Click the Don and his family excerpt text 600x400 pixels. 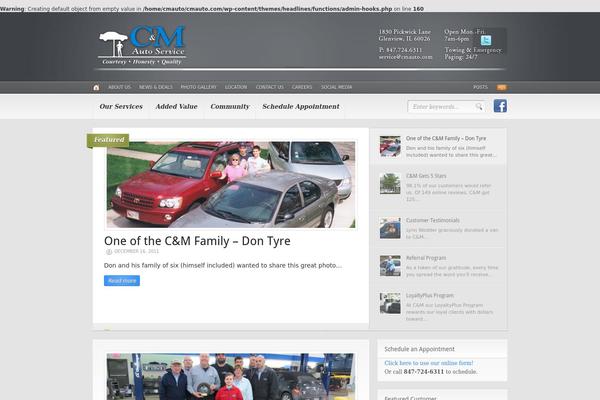click(x=223, y=265)
